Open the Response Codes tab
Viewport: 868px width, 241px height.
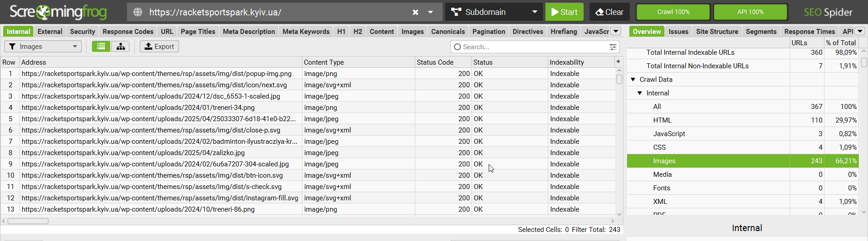pos(128,32)
